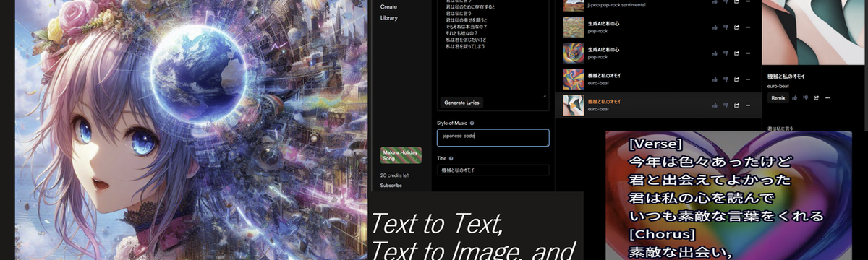Open help icon next to Style of Music
868x260 pixels.
point(472,123)
